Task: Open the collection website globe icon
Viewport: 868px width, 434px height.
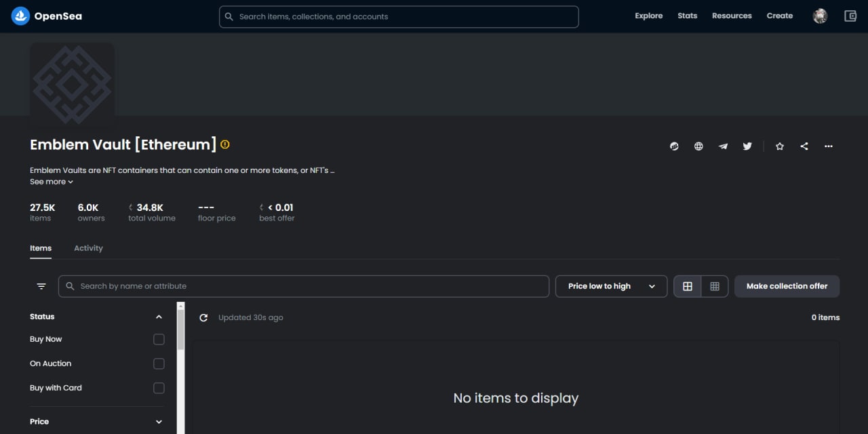Action: (x=698, y=146)
